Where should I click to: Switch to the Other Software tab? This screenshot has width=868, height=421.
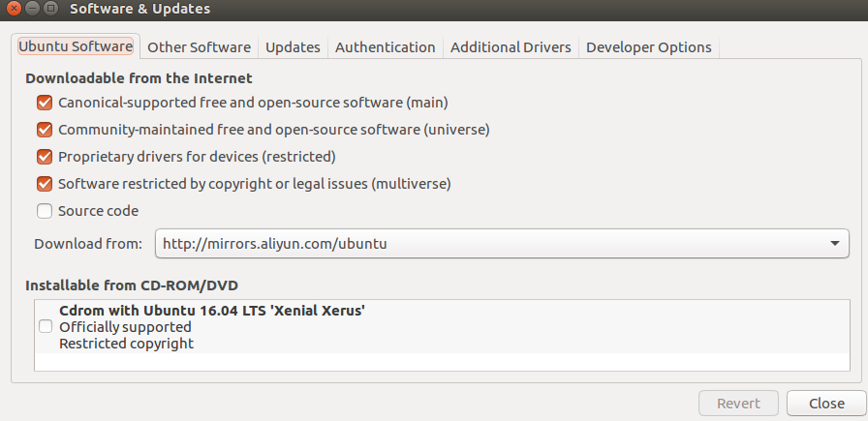point(199,47)
